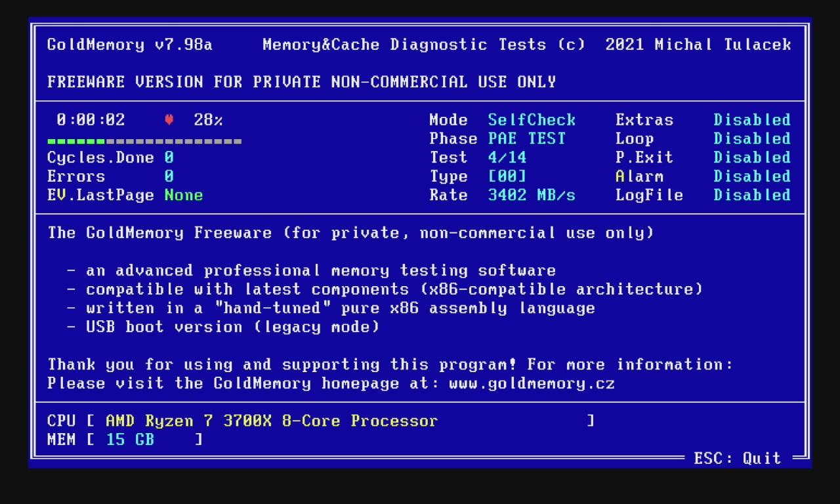Click the LogFile label
The image size is (840, 504).
click(x=650, y=195)
